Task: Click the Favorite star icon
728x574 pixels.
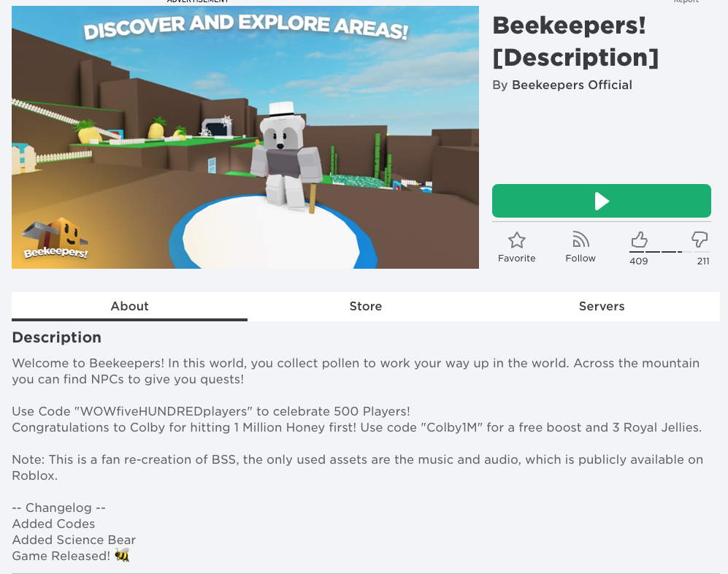Action: click(517, 240)
